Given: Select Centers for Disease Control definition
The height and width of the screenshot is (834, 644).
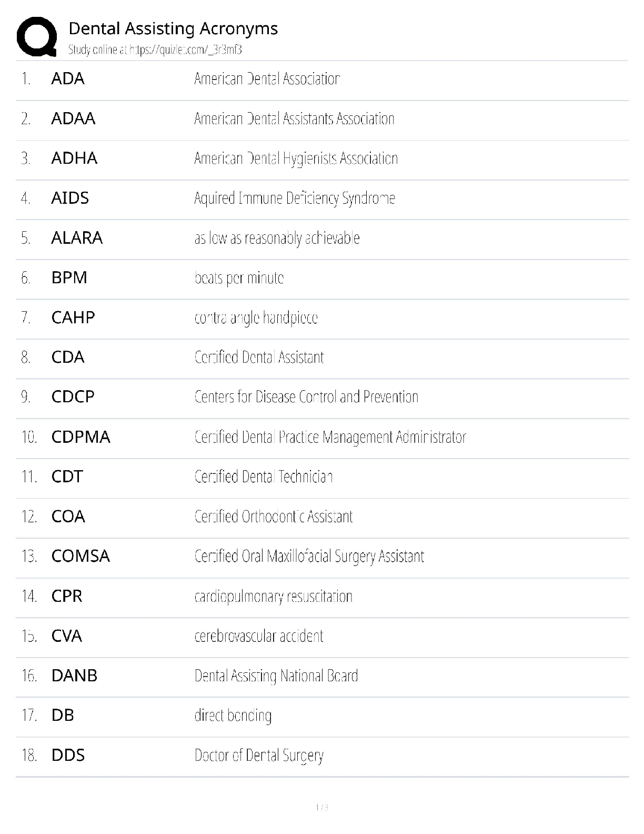Looking at the screenshot, I should (x=306, y=396).
